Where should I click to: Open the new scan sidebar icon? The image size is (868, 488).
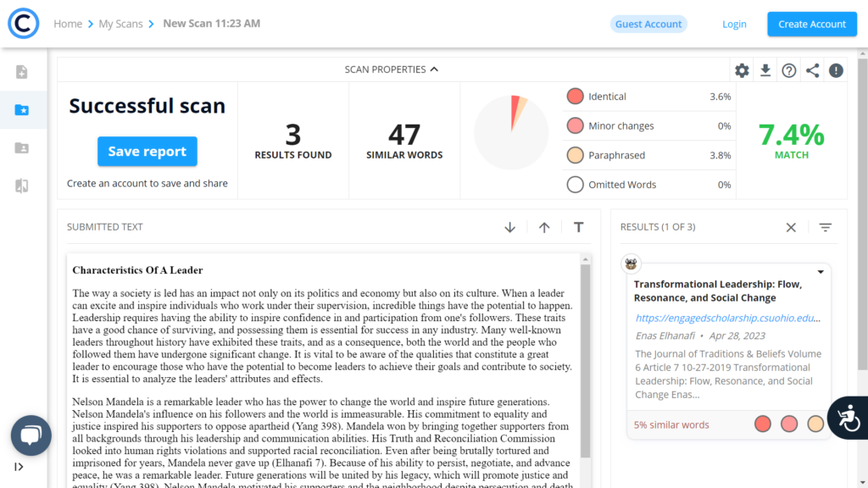(x=22, y=72)
